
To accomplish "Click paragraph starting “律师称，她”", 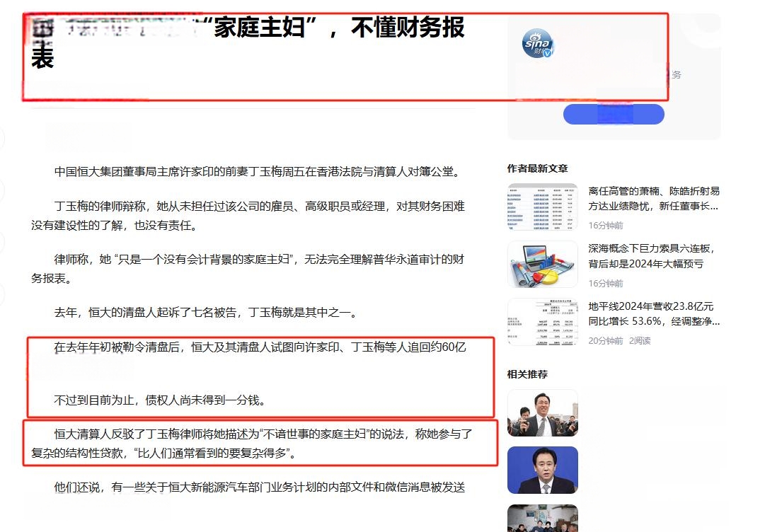I will pyautogui.click(x=248, y=269).
